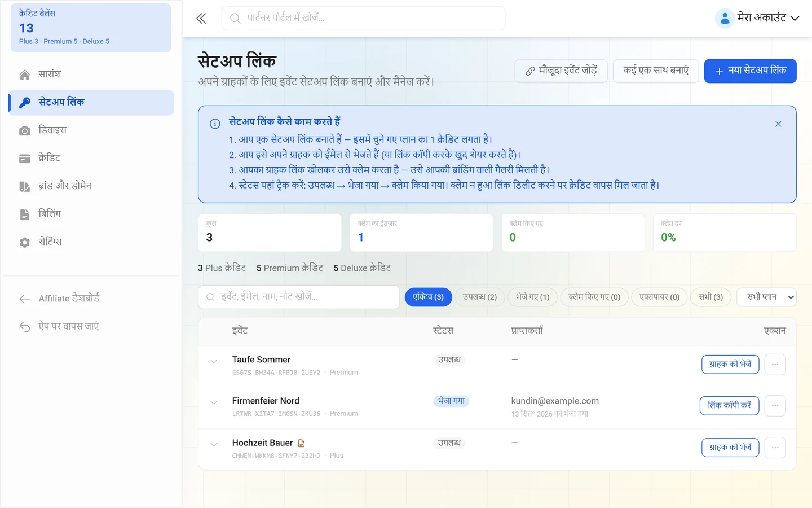Click the return arrow icon beside ऐप पर वापस जाएं
The height and width of the screenshot is (508, 812).
[x=25, y=327]
